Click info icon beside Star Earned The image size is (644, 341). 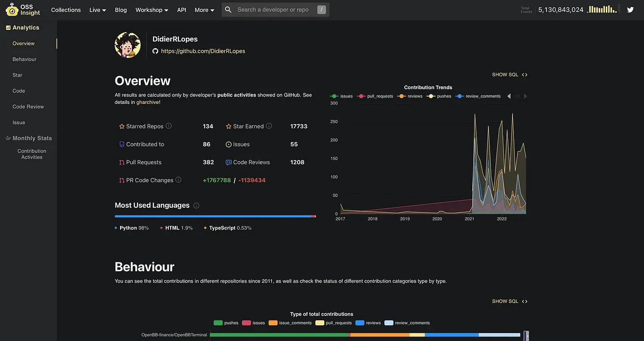(x=269, y=126)
